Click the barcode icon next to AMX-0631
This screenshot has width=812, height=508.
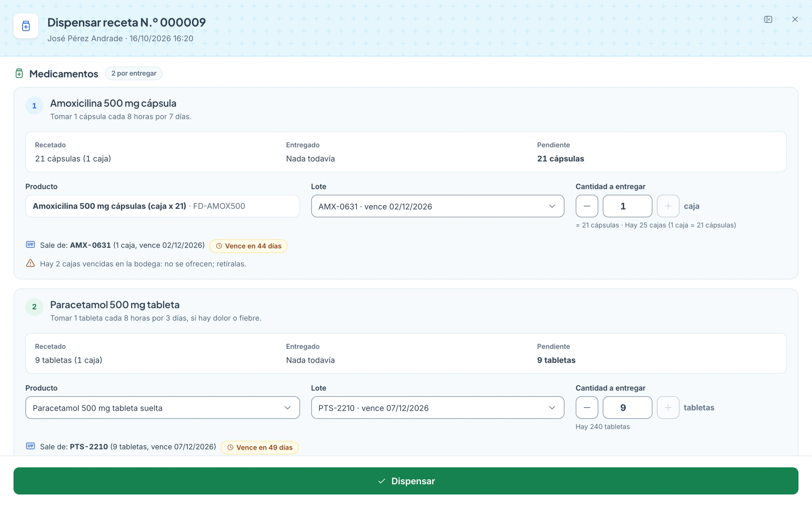pyautogui.click(x=30, y=245)
